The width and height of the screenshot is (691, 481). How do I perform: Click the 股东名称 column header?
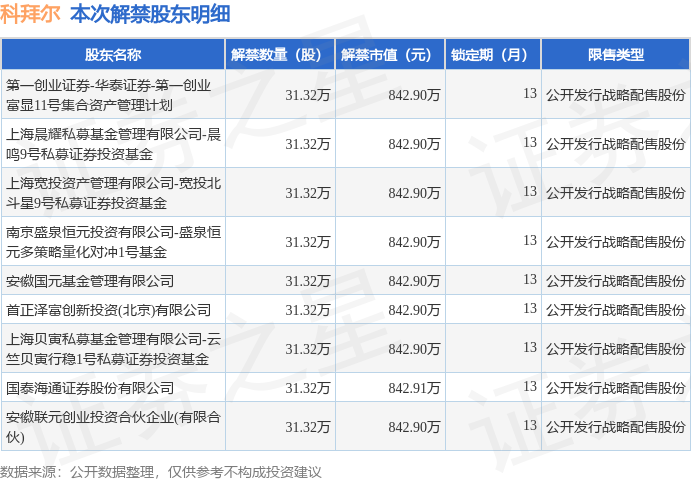point(113,55)
